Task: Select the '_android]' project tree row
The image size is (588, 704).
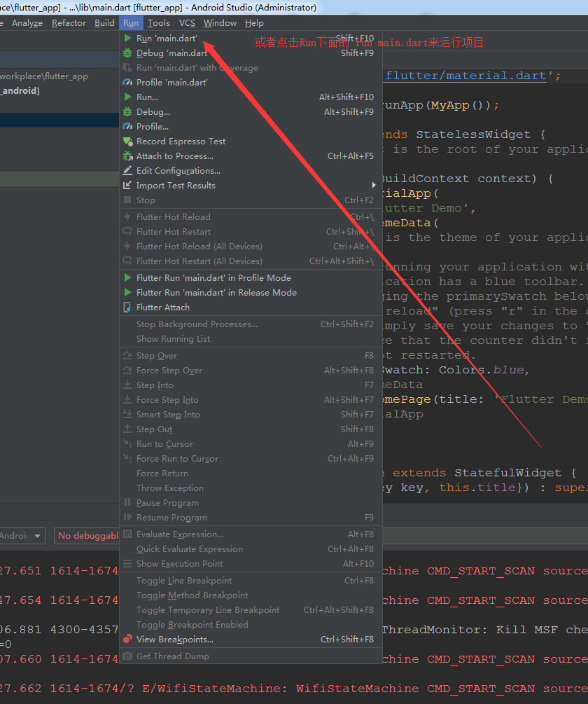Action: (x=59, y=90)
